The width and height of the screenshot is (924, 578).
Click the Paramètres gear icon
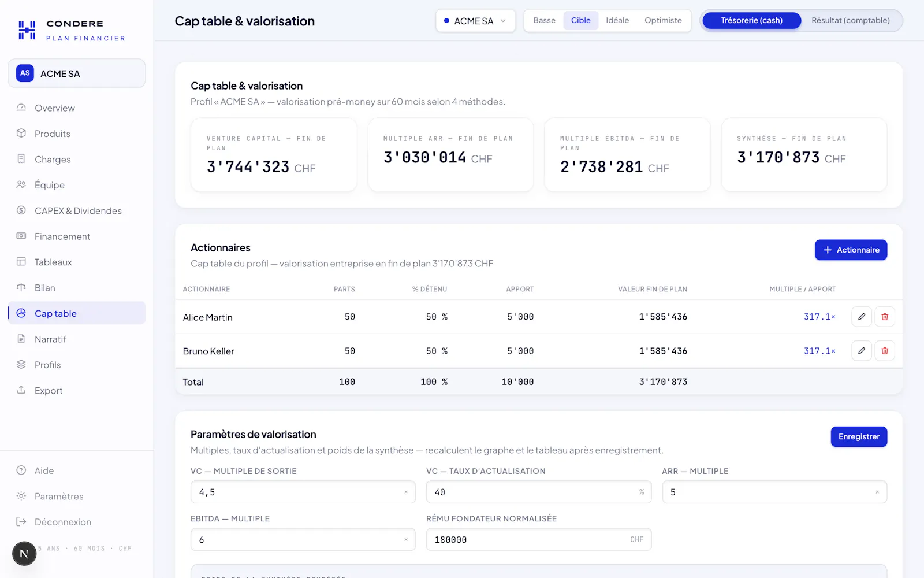(x=21, y=496)
